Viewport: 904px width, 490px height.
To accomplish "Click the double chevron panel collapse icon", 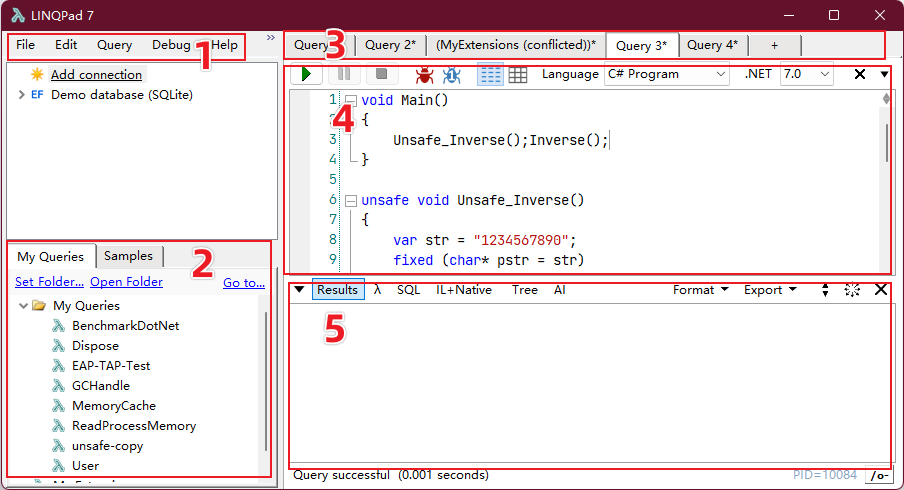I will coord(270,38).
